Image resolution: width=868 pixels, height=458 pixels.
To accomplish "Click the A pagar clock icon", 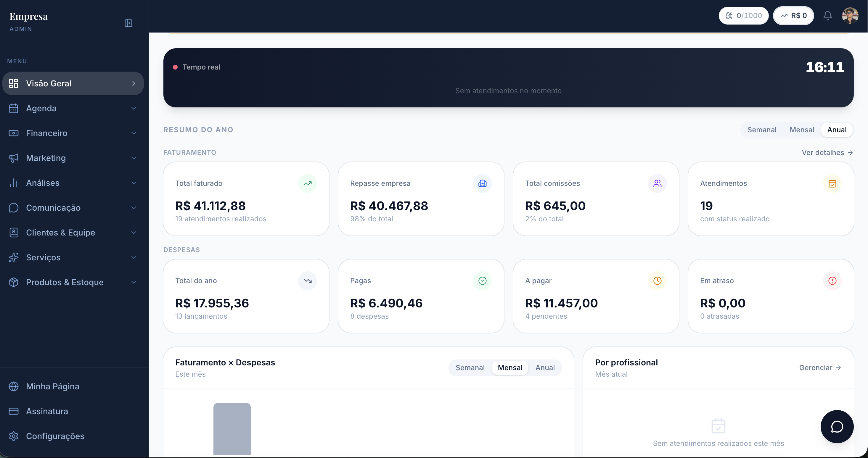I will (657, 281).
